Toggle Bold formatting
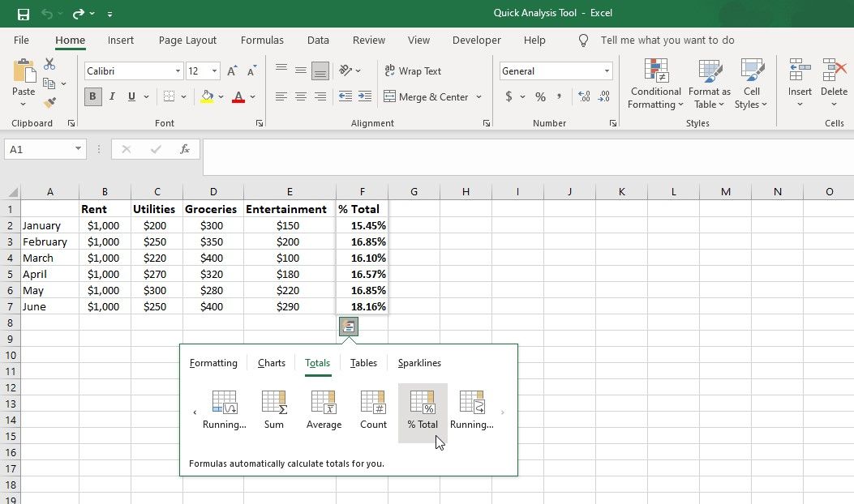This screenshot has width=854, height=504. point(92,96)
